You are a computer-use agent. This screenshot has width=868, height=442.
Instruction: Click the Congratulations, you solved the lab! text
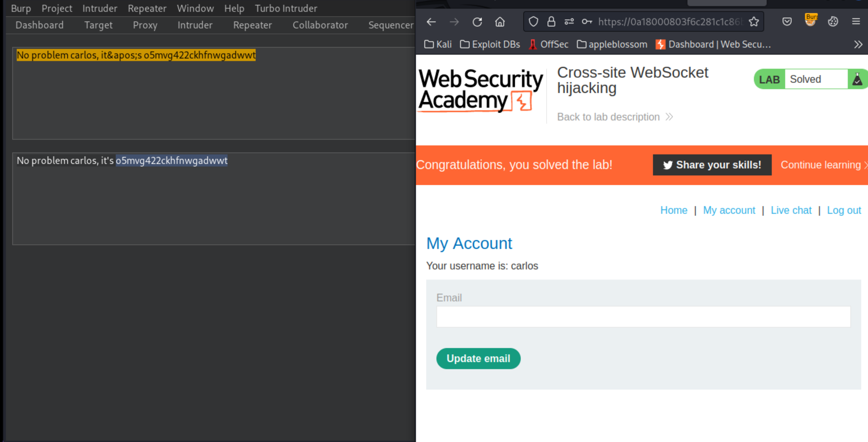click(514, 165)
